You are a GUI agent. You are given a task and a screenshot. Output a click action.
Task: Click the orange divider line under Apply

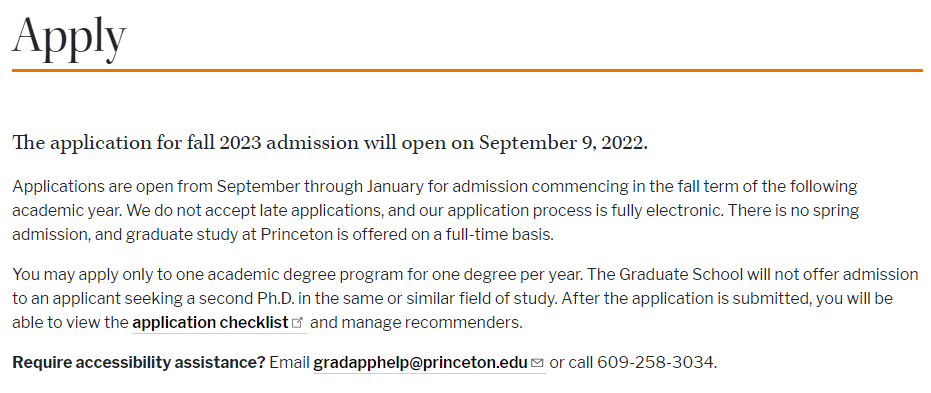click(467, 71)
